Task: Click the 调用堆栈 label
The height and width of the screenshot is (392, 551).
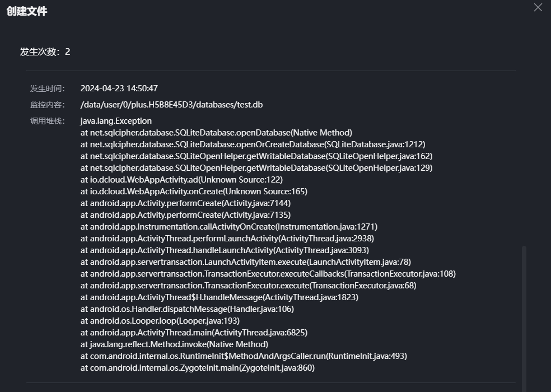Action: 48,121
